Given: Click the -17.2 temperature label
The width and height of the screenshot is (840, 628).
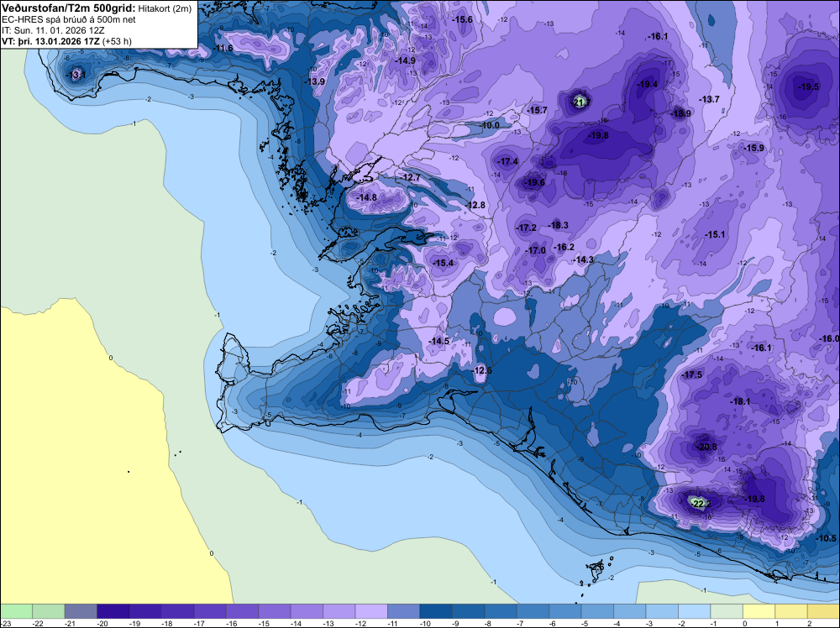Looking at the screenshot, I should pyautogui.click(x=526, y=228).
